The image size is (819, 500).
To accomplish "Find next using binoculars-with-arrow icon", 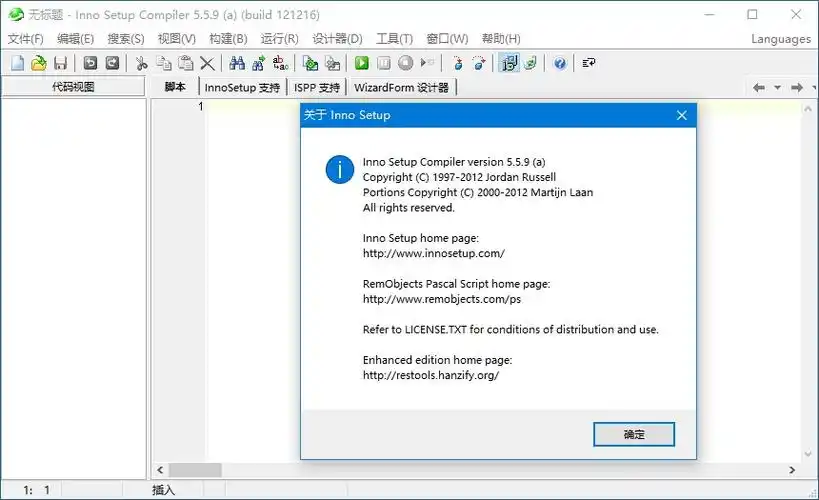I will (259, 63).
